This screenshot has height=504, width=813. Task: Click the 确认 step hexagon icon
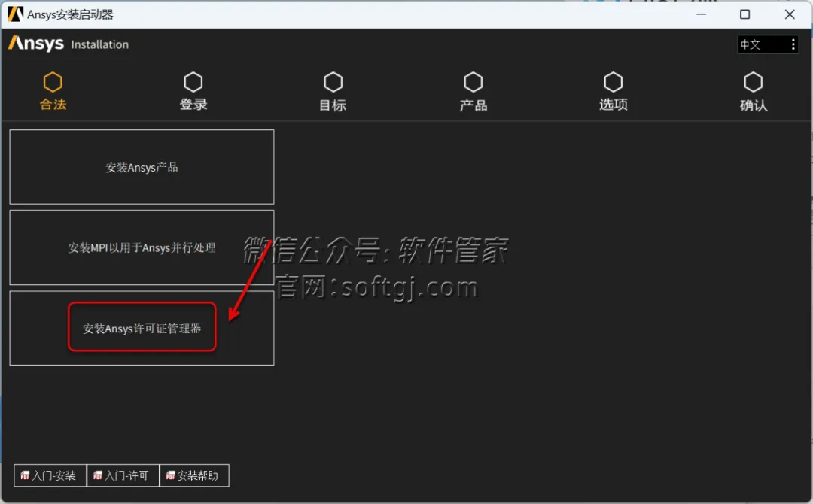click(754, 82)
